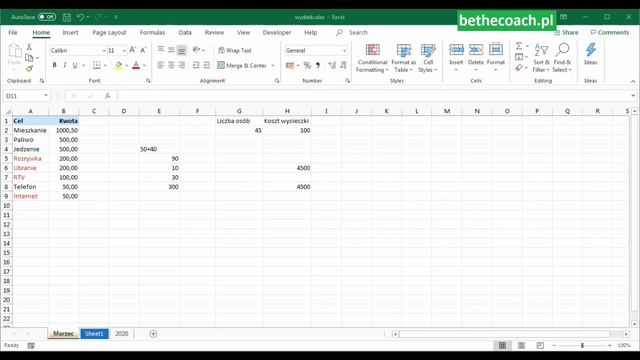The height and width of the screenshot is (360, 640).
Task: Open Find & Select menu
Action: pyautogui.click(x=562, y=58)
